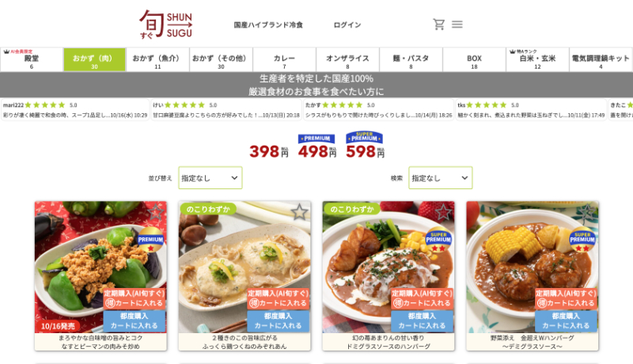Click 国産ハイブランド冷食 header link
The image size is (633, 364).
click(x=268, y=25)
